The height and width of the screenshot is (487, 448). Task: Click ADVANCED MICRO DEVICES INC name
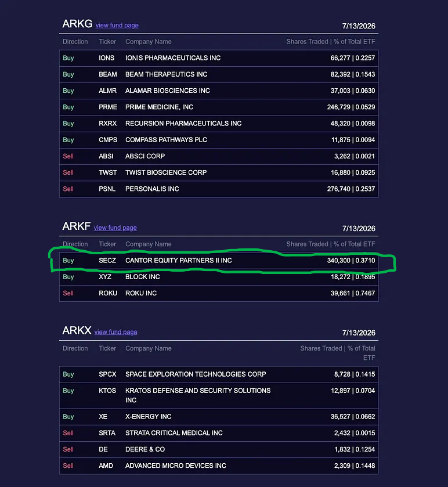pyautogui.click(x=176, y=466)
